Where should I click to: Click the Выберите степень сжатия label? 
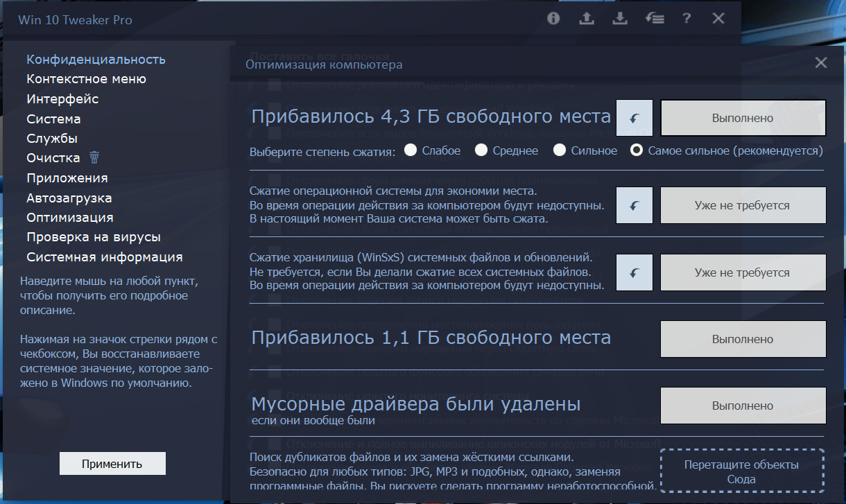322,151
